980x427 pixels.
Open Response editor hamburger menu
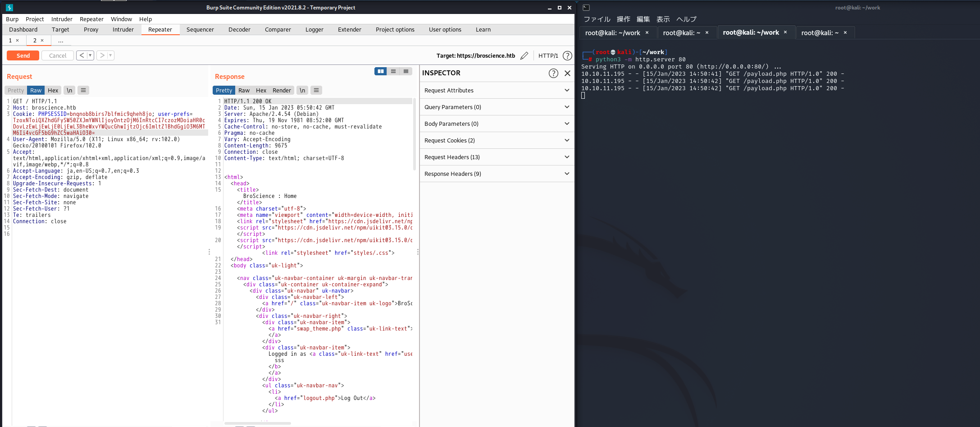(x=316, y=90)
